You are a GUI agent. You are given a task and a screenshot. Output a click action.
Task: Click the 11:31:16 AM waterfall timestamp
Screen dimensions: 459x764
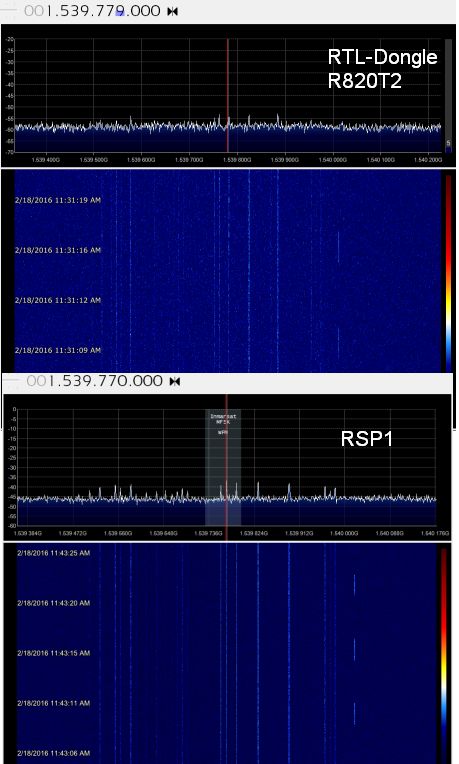tap(58, 250)
